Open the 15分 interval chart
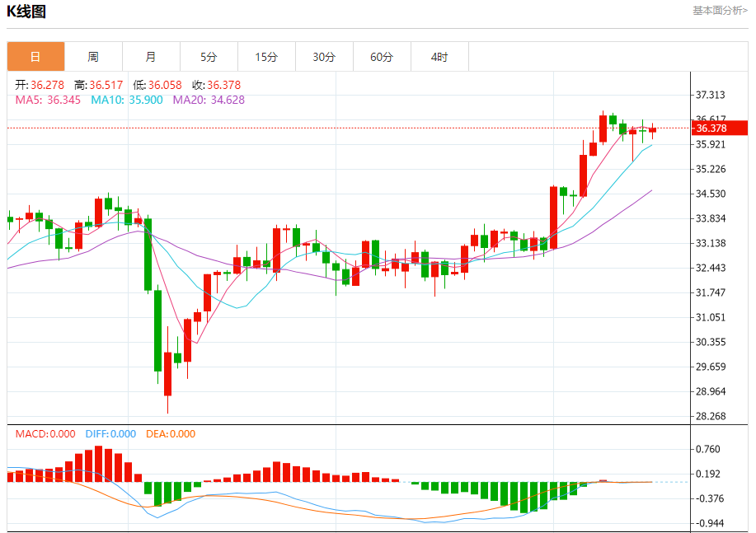 tap(266, 57)
